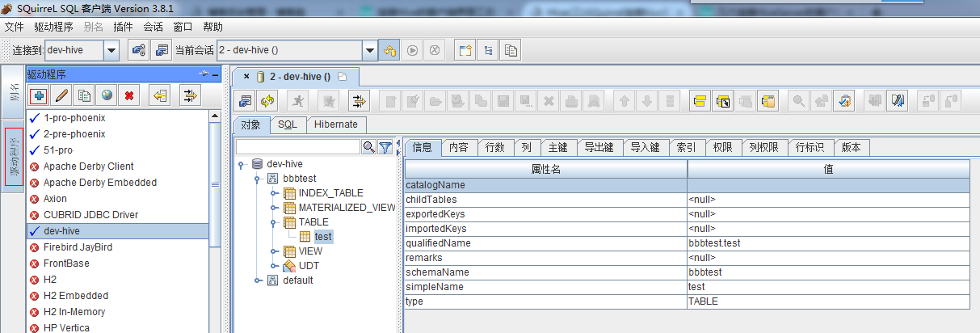
Task: Collapse the bbbtest schema node
Action: (259, 179)
